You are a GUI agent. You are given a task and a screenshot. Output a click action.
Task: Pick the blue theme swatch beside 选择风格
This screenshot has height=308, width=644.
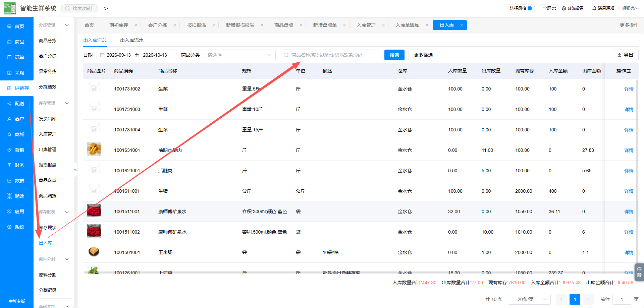[x=530, y=8]
